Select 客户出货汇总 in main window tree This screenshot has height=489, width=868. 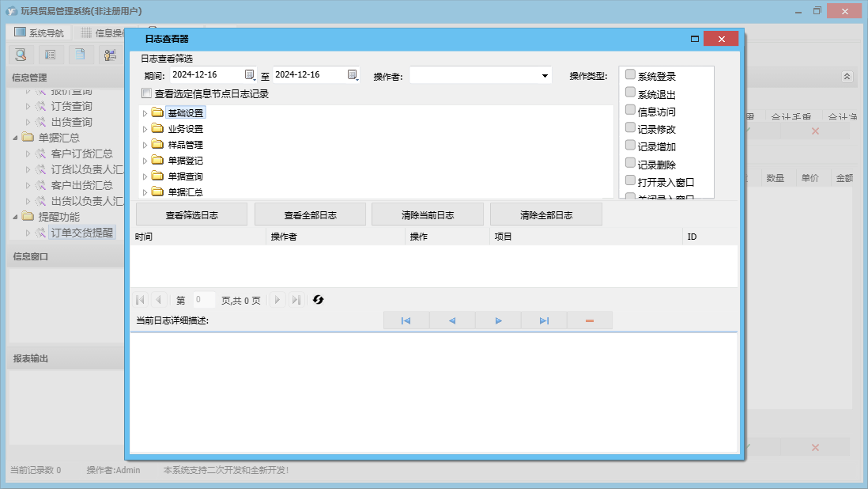82,185
